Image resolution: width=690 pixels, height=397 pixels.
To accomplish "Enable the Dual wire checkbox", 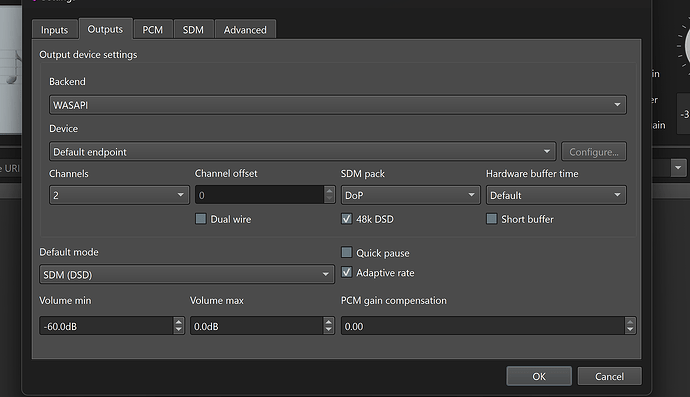I will click(x=201, y=219).
